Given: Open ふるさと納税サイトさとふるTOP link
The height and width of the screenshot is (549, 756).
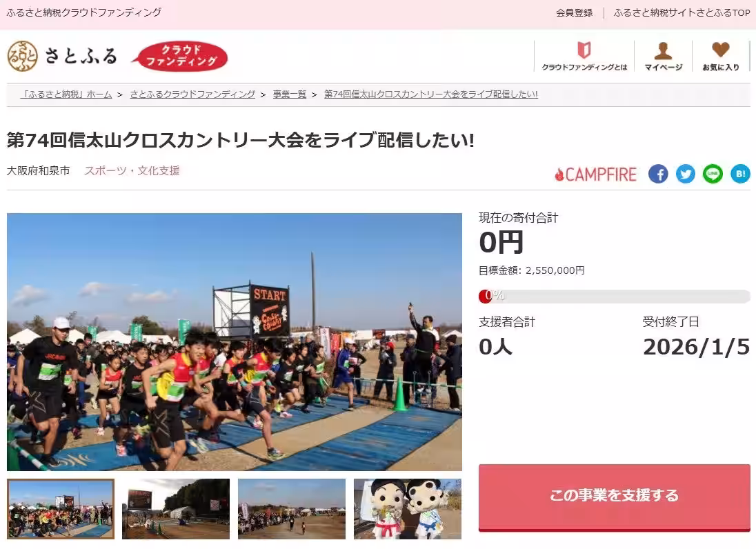Looking at the screenshot, I should tap(682, 13).
